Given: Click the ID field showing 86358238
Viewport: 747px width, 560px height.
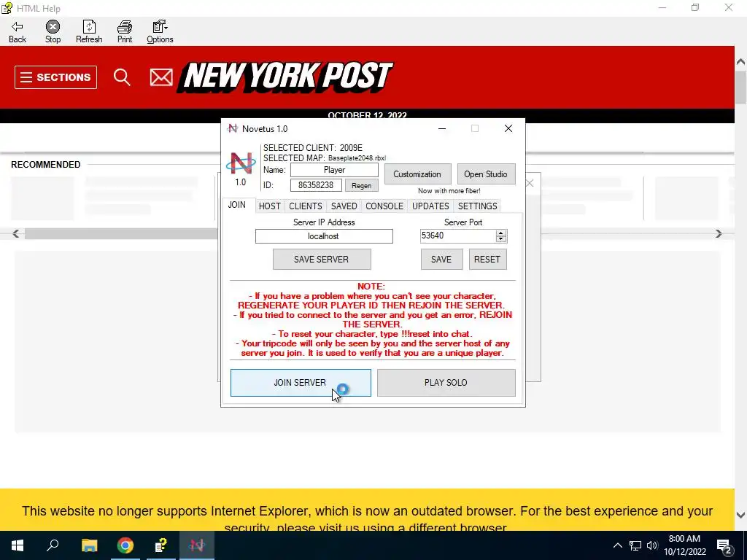Looking at the screenshot, I should pyautogui.click(x=316, y=184).
